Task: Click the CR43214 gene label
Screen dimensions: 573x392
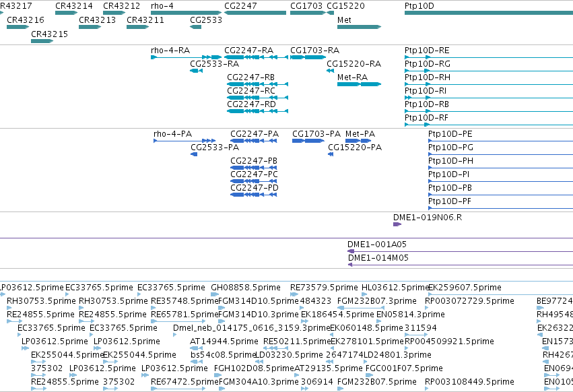Action: (74, 6)
